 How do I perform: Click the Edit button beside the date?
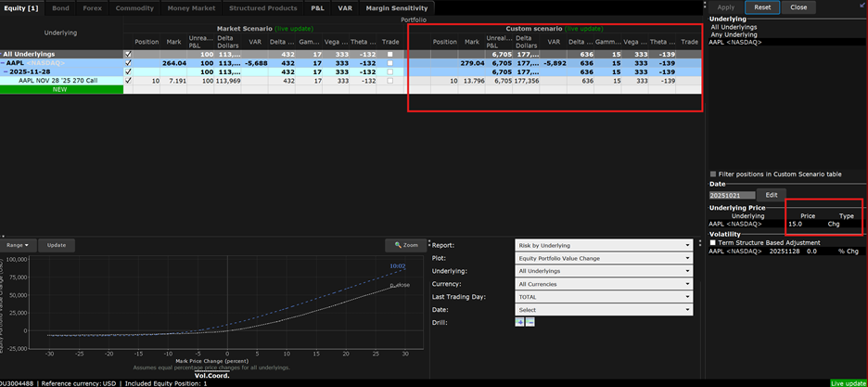772,195
